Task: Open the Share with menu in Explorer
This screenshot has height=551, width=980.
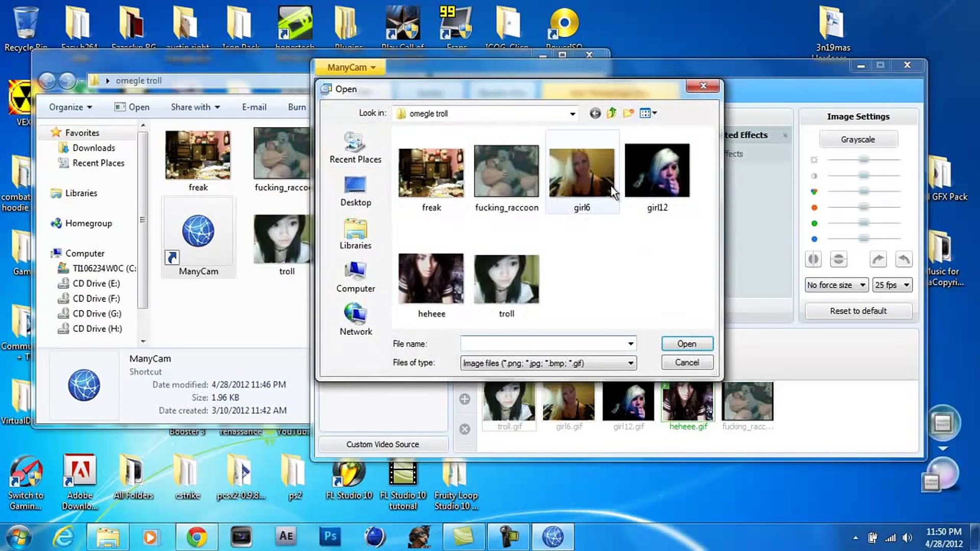Action: [x=195, y=107]
